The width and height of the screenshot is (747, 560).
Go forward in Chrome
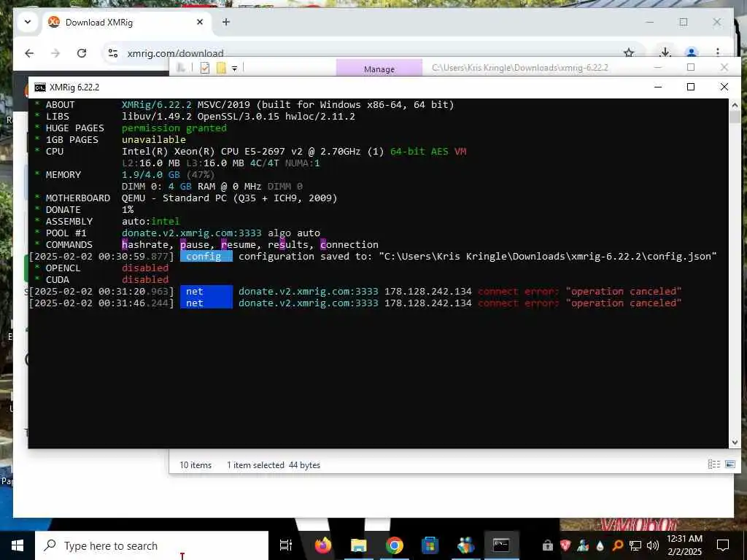(x=55, y=52)
